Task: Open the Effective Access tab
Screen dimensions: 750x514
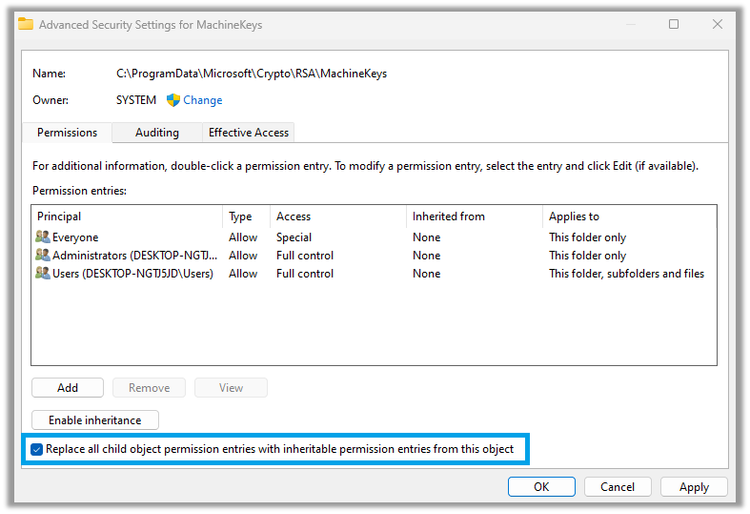Action: tap(248, 133)
